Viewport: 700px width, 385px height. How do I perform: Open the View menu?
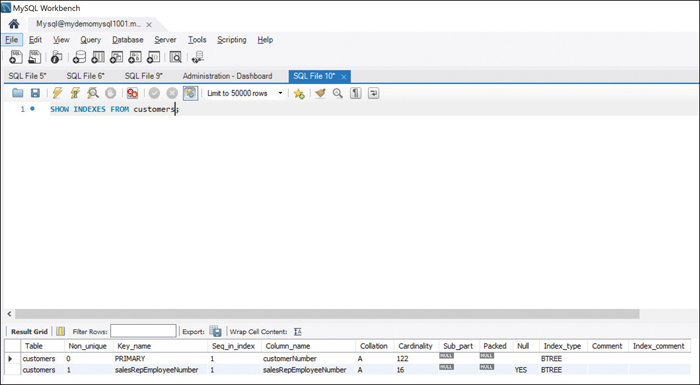(x=61, y=40)
